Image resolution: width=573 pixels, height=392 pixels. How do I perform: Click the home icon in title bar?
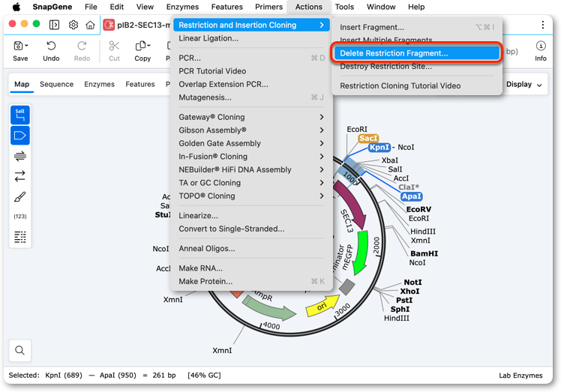tap(90, 25)
